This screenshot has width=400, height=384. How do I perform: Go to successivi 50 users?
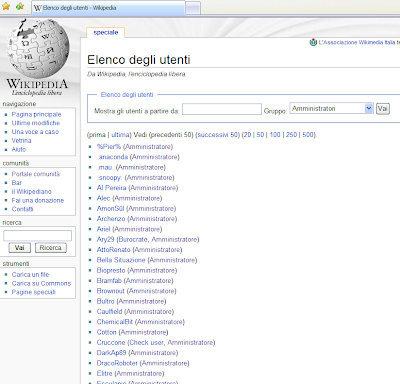pos(218,135)
